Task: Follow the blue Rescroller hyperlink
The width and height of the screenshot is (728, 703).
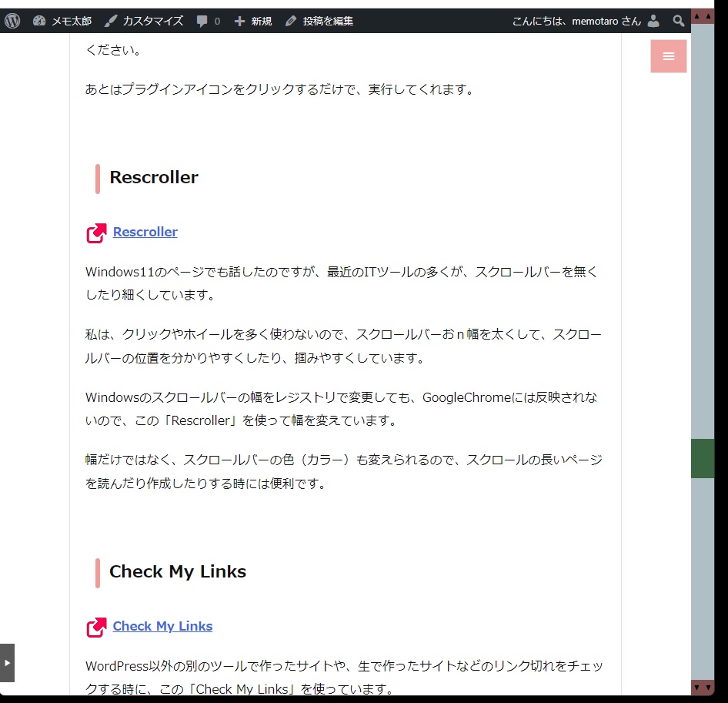Action: click(x=145, y=232)
